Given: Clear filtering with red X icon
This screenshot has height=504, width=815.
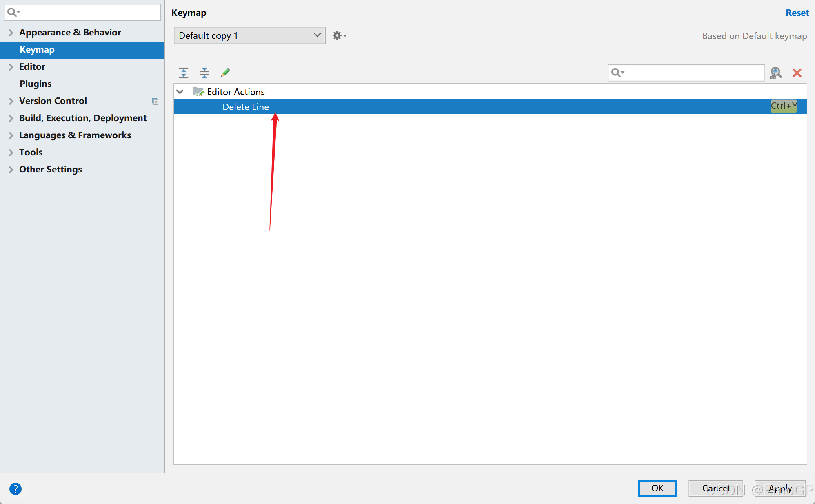Looking at the screenshot, I should (x=797, y=73).
